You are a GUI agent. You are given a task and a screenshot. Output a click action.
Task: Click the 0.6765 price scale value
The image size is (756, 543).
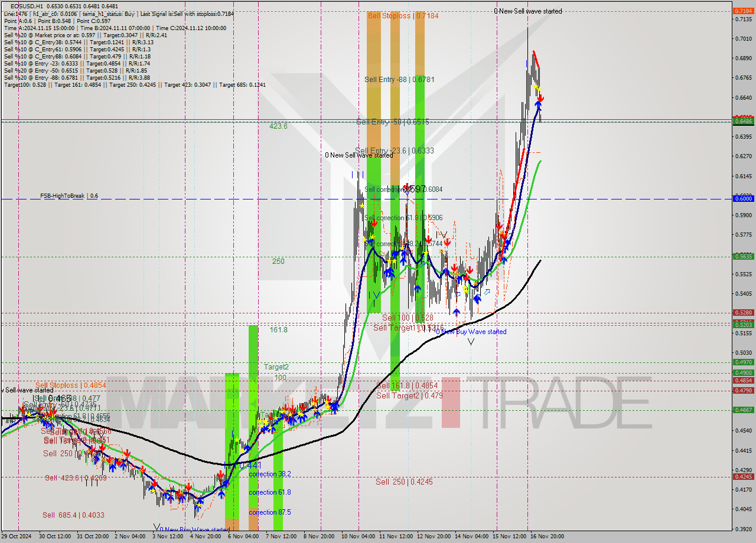743,78
